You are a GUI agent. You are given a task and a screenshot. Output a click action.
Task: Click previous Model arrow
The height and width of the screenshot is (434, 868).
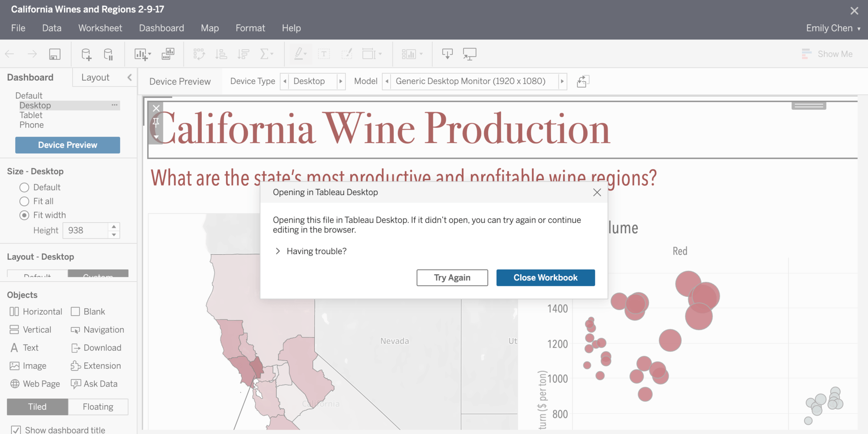pos(387,81)
